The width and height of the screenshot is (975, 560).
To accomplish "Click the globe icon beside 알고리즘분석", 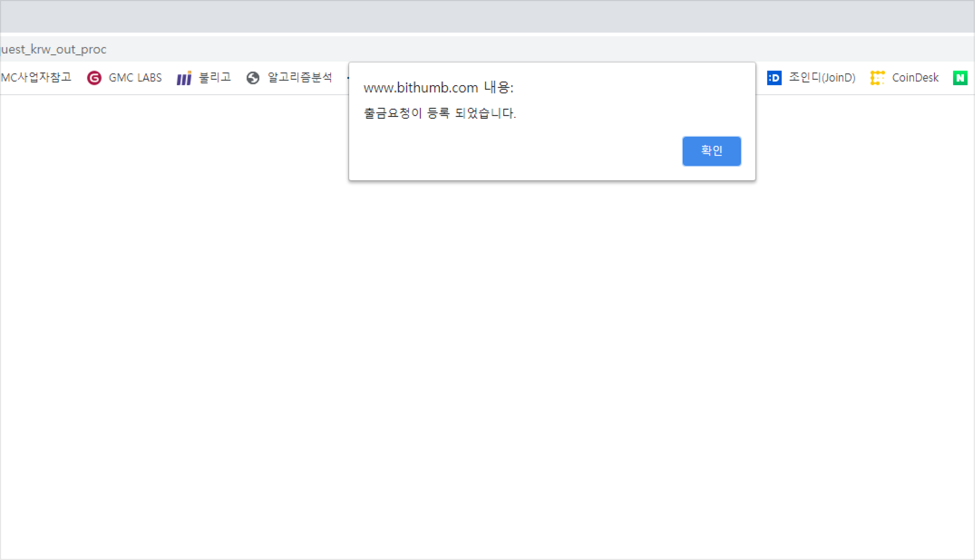I will tap(253, 78).
